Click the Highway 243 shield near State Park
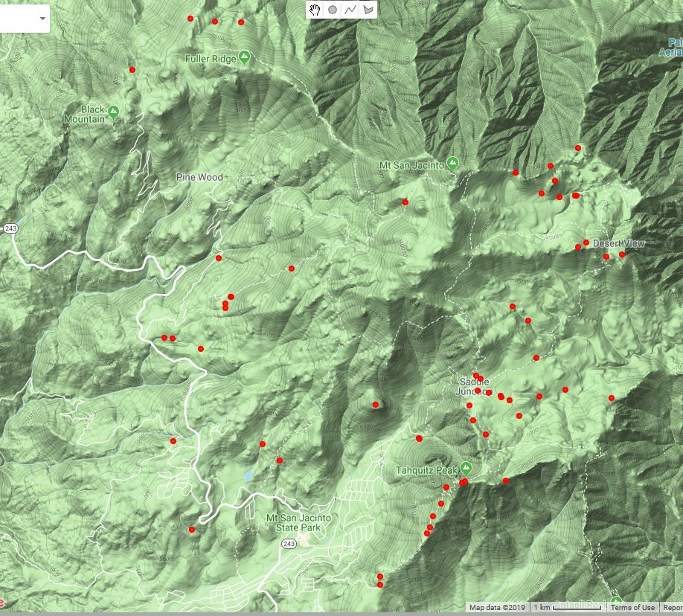 [x=289, y=545]
